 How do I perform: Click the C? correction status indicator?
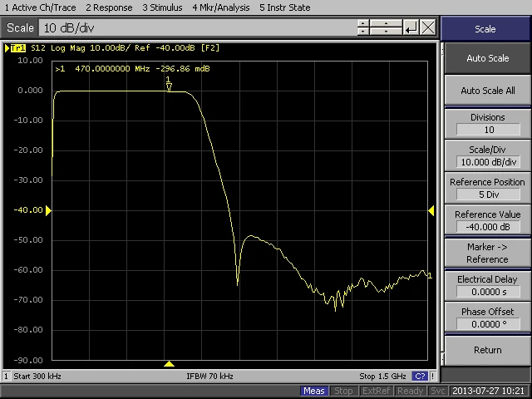pyautogui.click(x=420, y=377)
